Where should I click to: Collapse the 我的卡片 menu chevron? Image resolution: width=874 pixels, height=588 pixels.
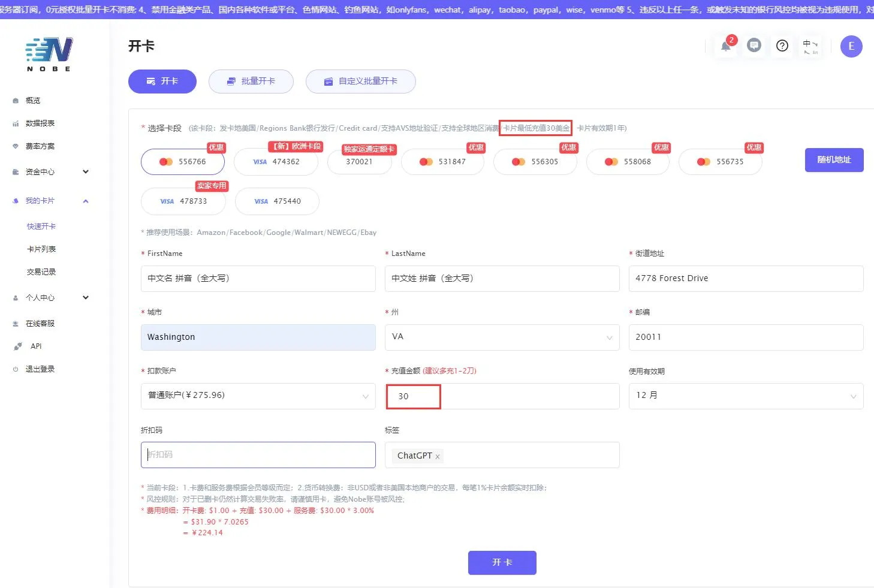point(86,201)
